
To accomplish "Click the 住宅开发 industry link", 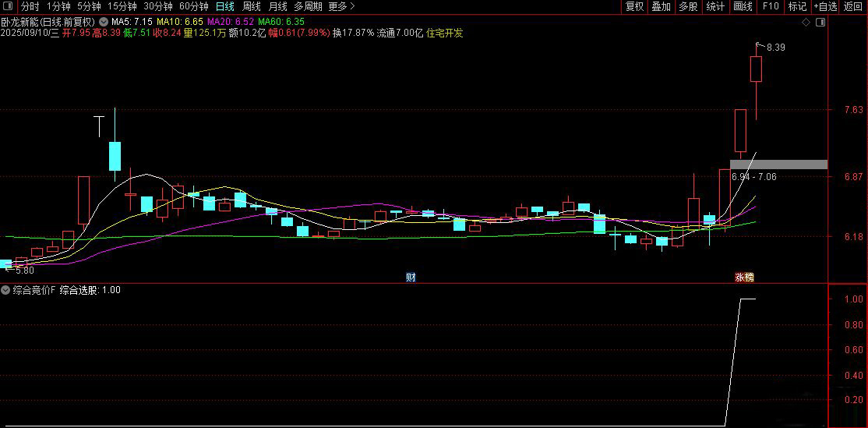I will click(x=444, y=33).
